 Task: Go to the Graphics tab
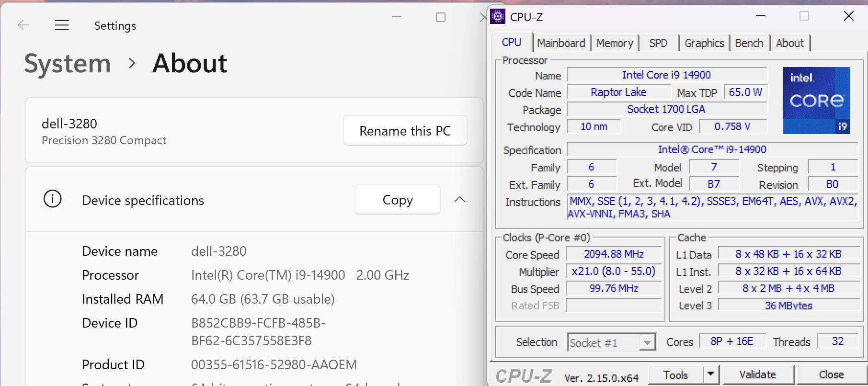tap(704, 43)
